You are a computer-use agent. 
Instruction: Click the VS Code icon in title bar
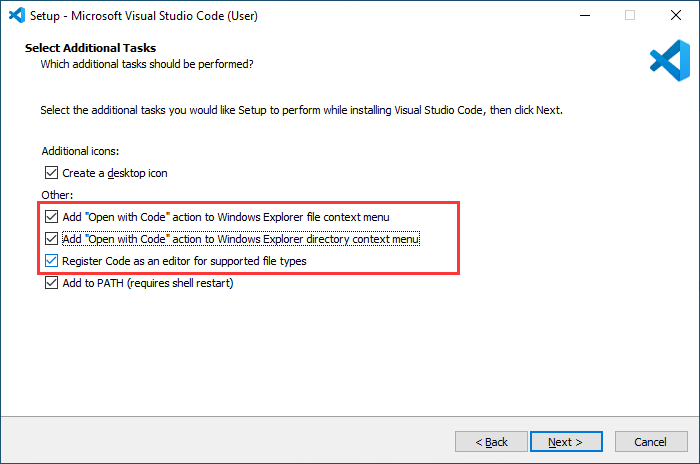tap(17, 16)
